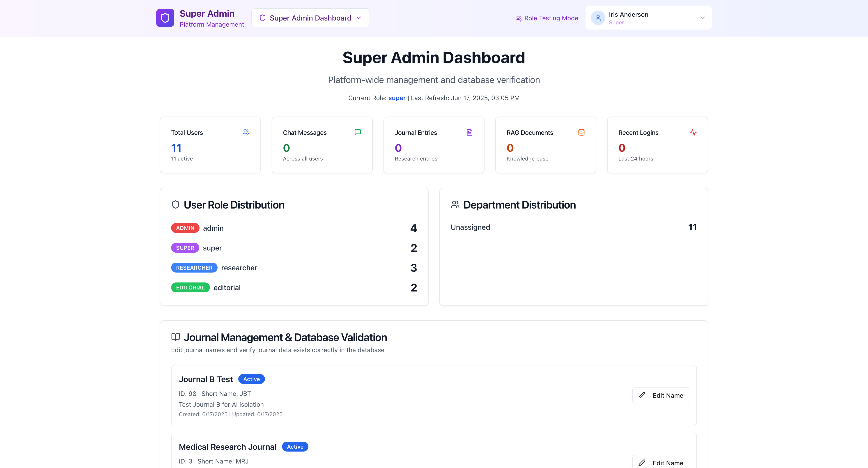This screenshot has height=468, width=868.
Task: Click the red ADMIN role badge
Action: click(x=185, y=228)
